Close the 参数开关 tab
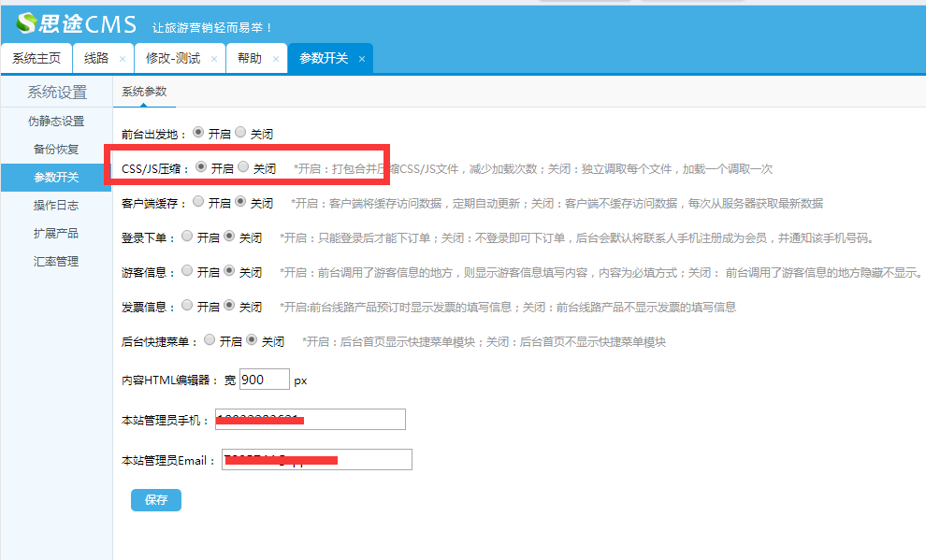 [x=361, y=59]
